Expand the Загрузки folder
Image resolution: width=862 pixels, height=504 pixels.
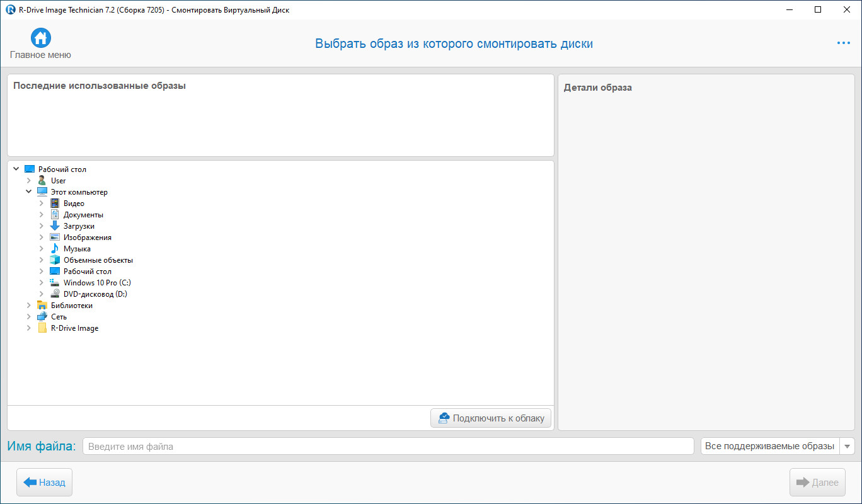click(41, 226)
